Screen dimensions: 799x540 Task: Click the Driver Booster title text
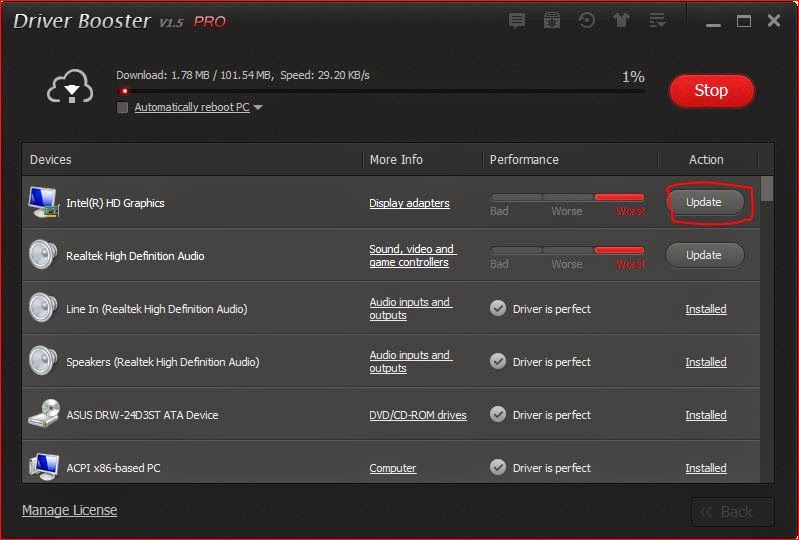click(82, 21)
